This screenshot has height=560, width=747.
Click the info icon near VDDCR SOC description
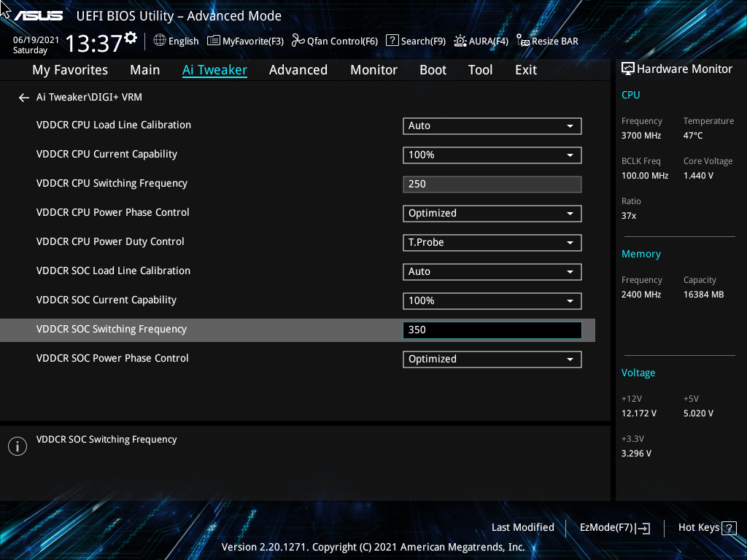click(17, 446)
